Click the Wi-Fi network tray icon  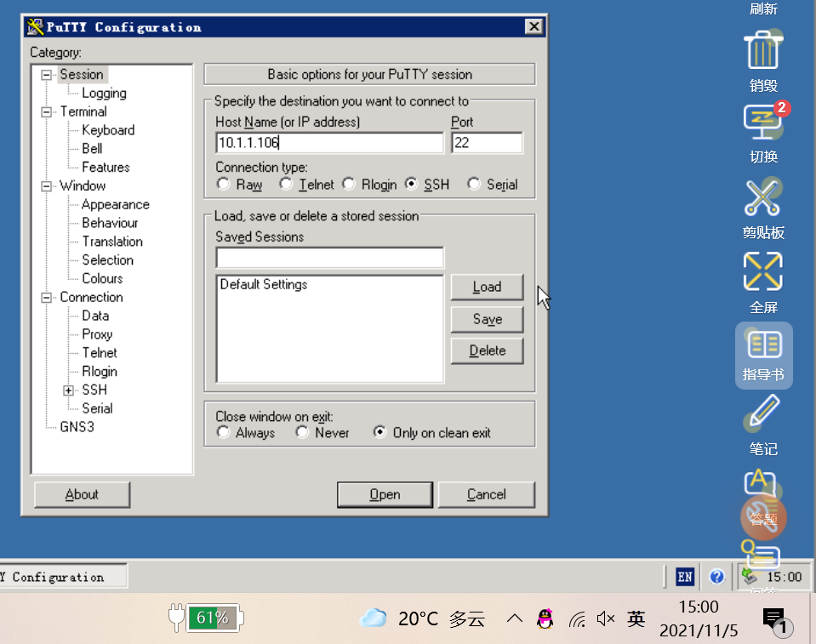click(577, 619)
